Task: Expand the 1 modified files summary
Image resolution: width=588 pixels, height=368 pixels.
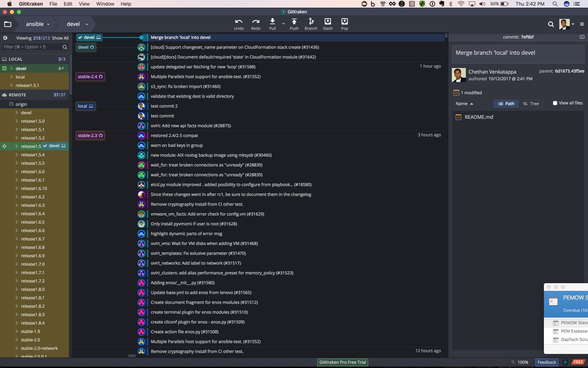Action: pos(468,92)
